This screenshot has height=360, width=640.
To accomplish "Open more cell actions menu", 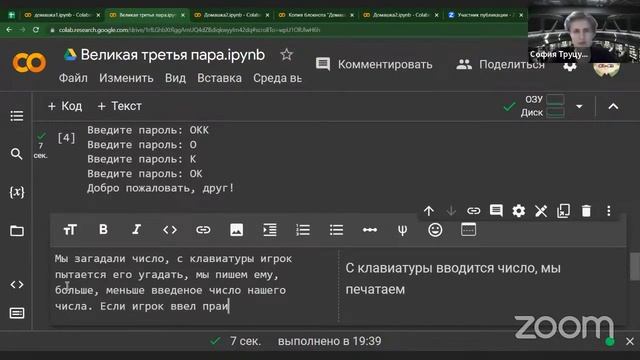I will [x=609, y=211].
